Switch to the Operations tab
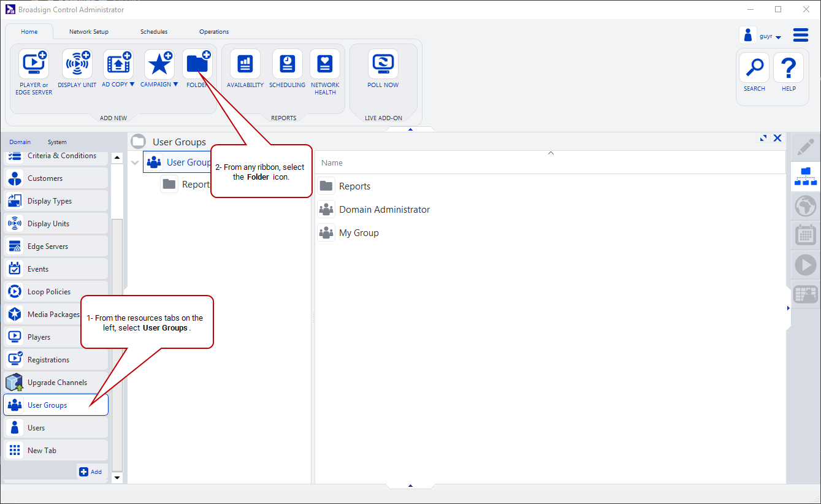This screenshot has height=504, width=821. pos(214,32)
